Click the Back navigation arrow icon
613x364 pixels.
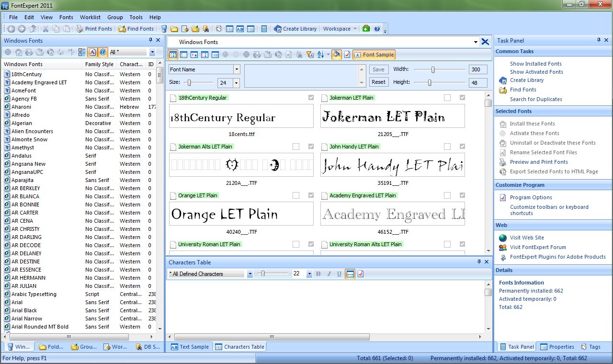11,29
